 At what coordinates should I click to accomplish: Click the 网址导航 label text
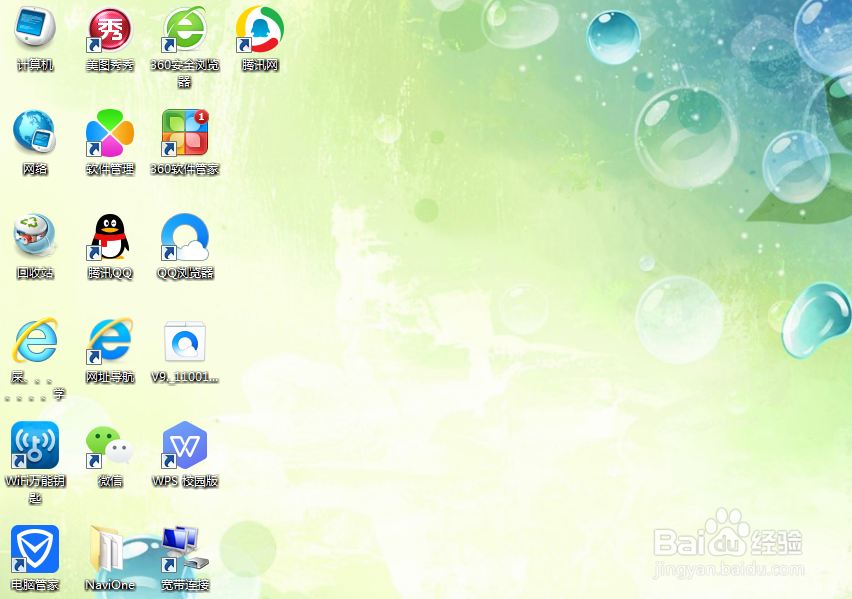point(110,377)
